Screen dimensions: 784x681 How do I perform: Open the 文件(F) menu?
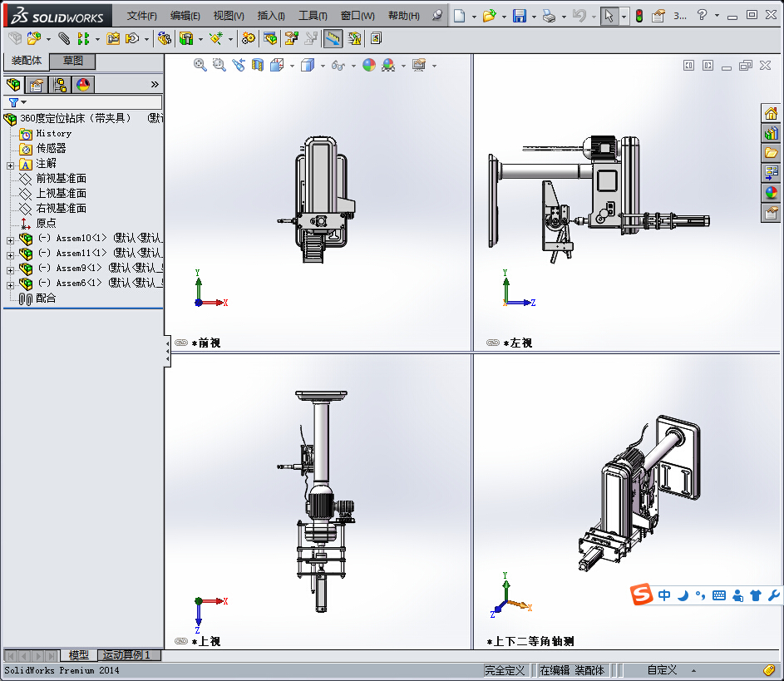point(141,16)
